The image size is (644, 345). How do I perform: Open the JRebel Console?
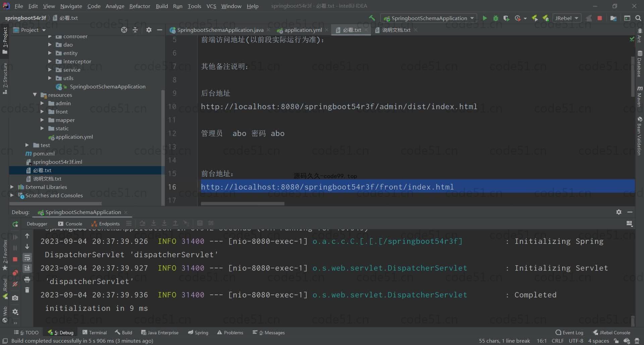tap(612, 333)
